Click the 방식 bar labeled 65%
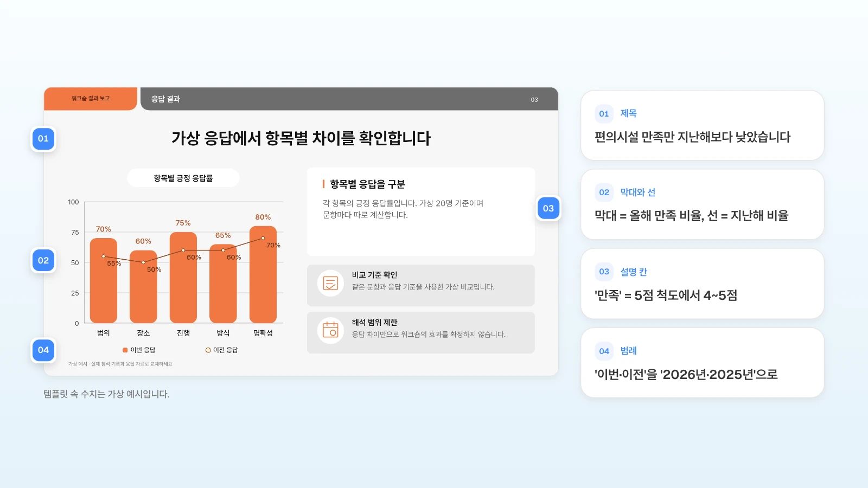Viewport: 868px width, 488px height. (x=223, y=284)
